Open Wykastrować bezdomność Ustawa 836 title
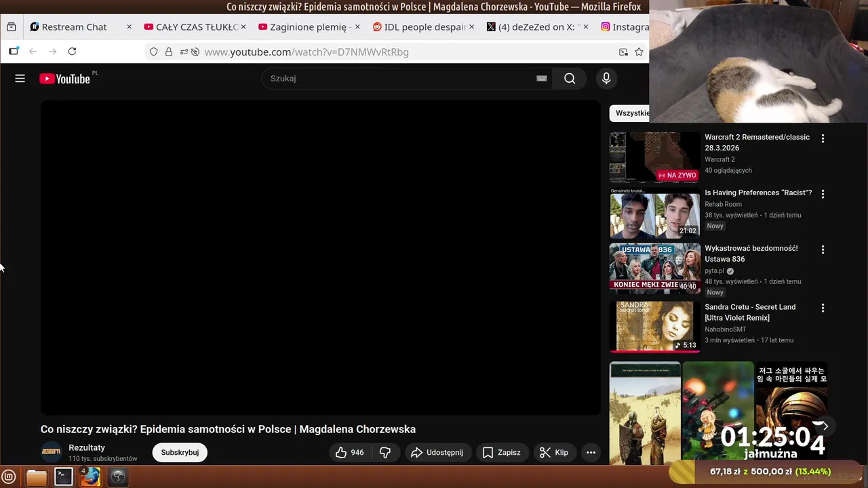Viewport: 868px width, 488px height. coord(751,254)
